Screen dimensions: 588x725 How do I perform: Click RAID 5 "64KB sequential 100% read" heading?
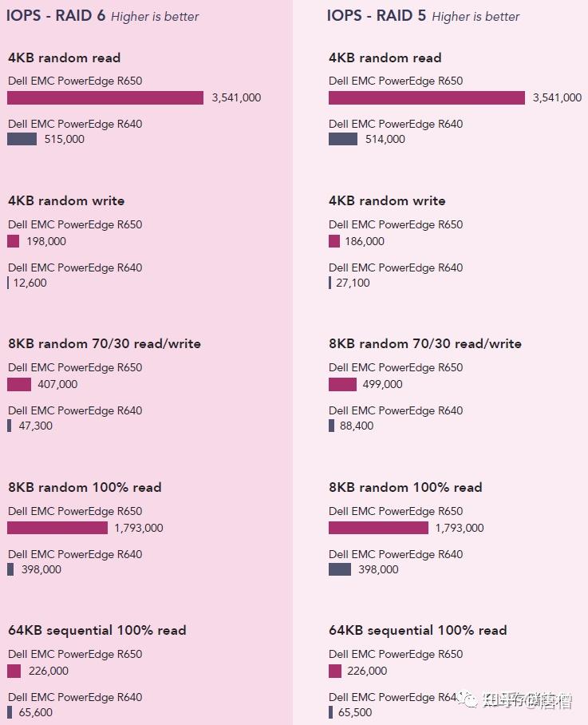click(x=417, y=630)
